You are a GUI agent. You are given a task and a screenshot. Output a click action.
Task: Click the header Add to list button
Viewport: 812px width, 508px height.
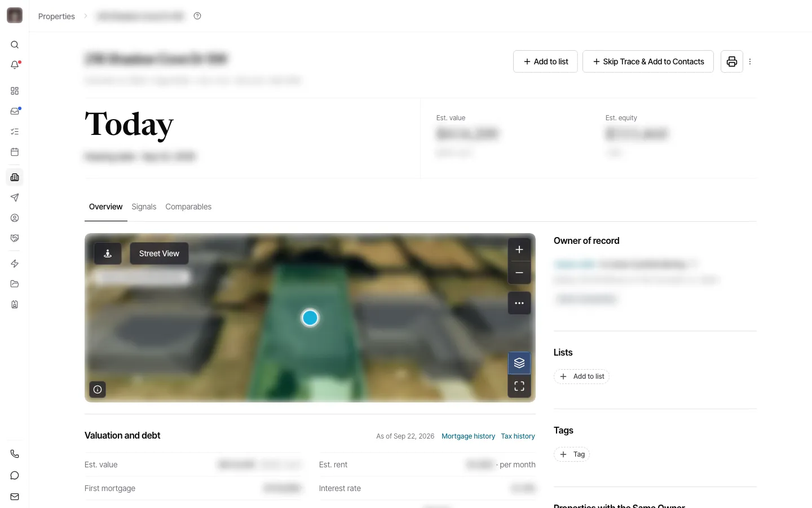(x=545, y=62)
